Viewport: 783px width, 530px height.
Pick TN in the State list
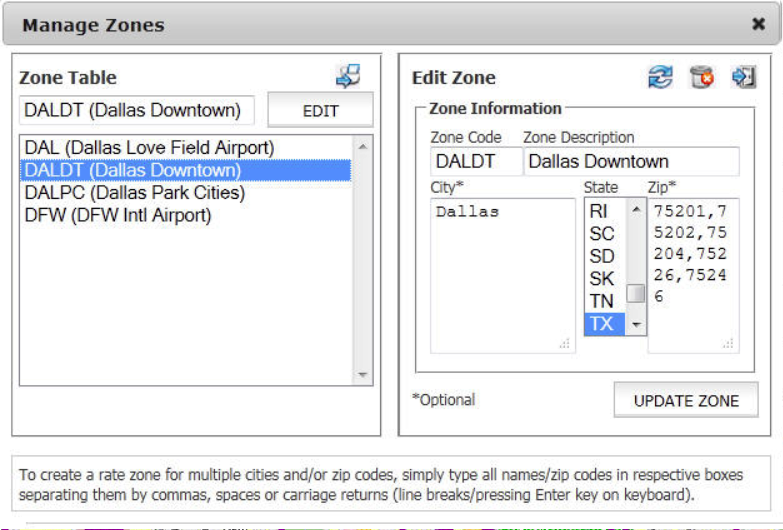point(602,301)
